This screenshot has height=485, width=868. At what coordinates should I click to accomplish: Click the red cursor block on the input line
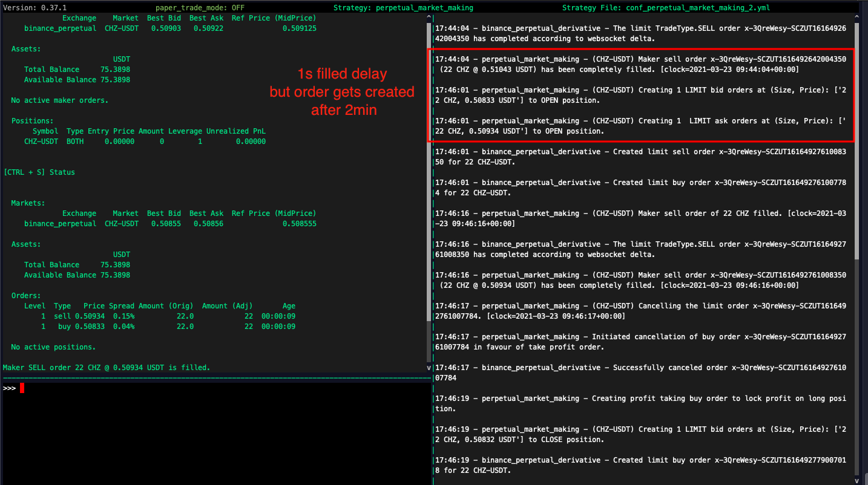[22, 388]
